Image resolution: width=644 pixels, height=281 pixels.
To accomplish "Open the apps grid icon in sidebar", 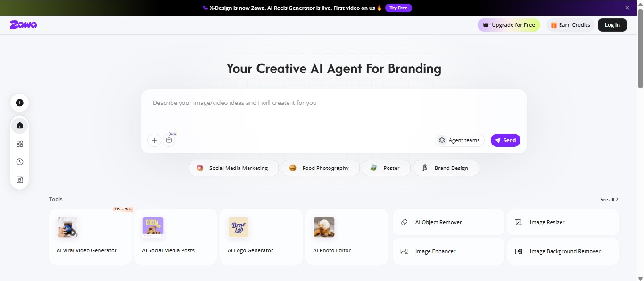I will click(19, 144).
